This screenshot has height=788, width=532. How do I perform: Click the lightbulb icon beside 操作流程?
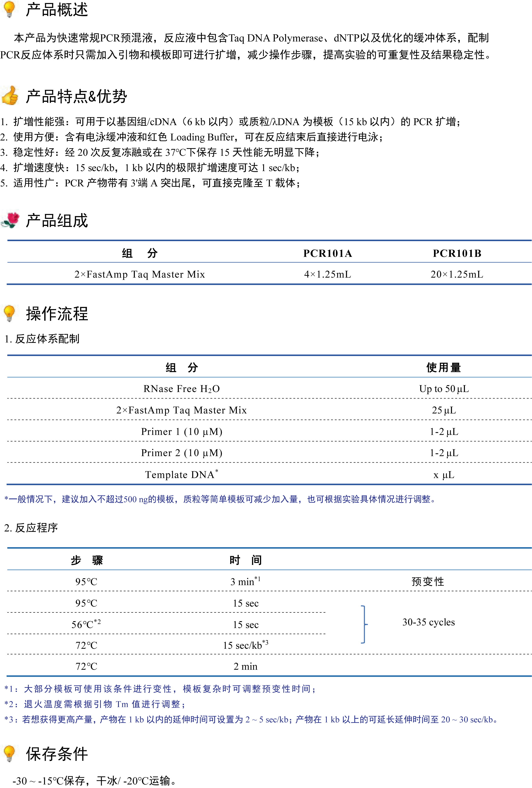click(9, 313)
